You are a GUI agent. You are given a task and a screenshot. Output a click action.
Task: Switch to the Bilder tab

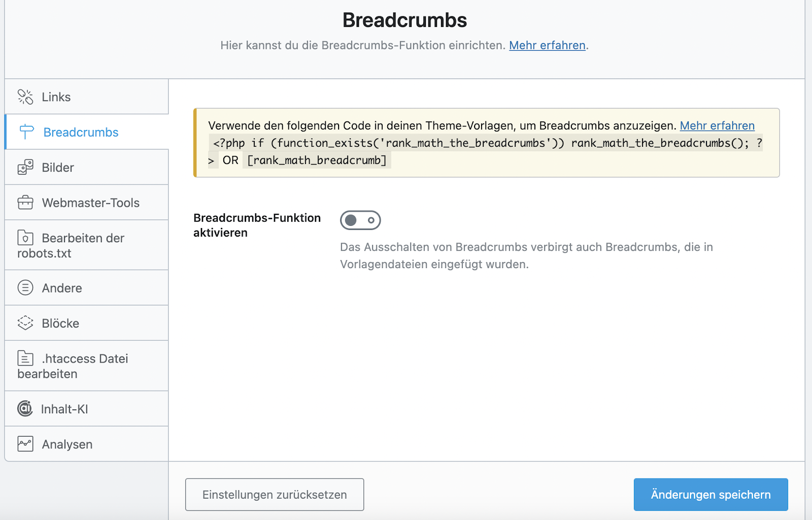point(86,167)
